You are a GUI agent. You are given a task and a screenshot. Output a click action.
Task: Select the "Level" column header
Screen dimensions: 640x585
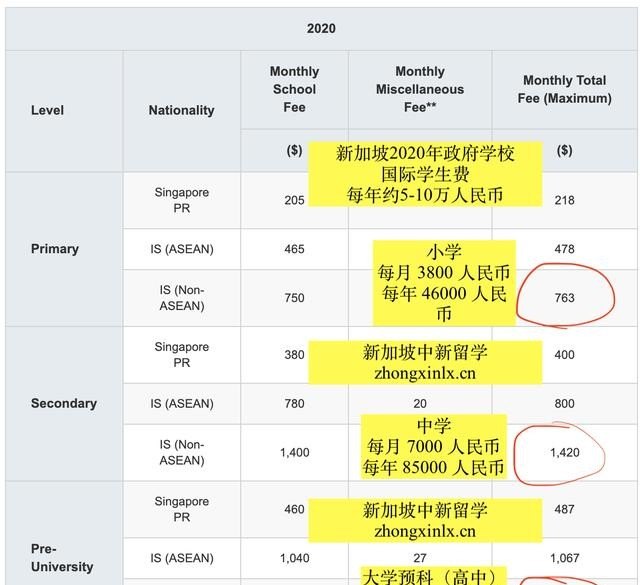point(47,110)
